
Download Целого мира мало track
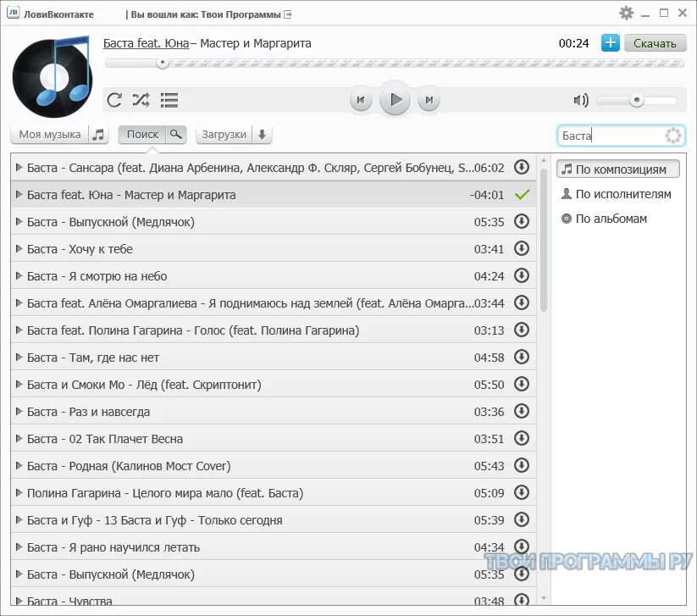pos(522,492)
